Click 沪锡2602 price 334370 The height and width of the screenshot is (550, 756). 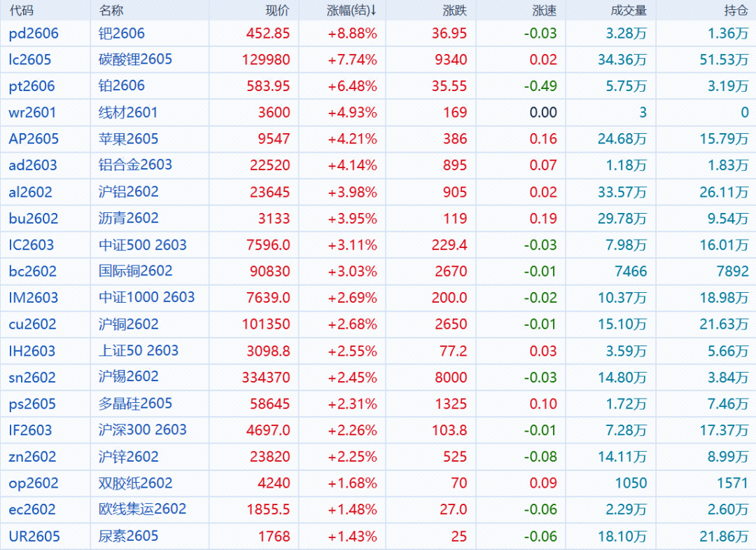266,377
